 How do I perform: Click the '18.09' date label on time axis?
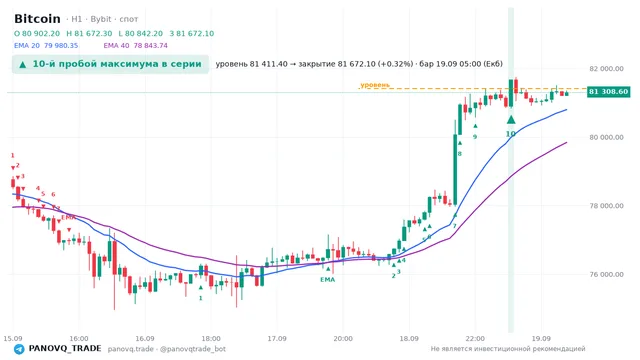(x=409, y=338)
